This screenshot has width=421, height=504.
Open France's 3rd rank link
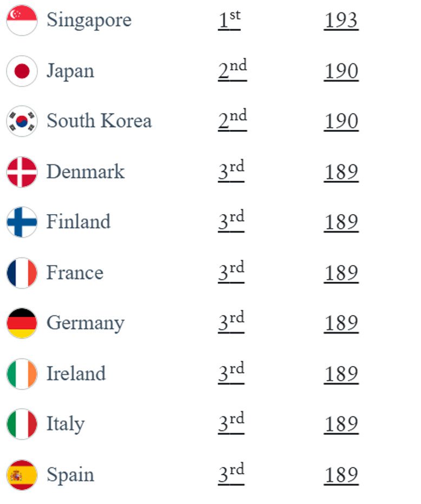[x=231, y=272]
